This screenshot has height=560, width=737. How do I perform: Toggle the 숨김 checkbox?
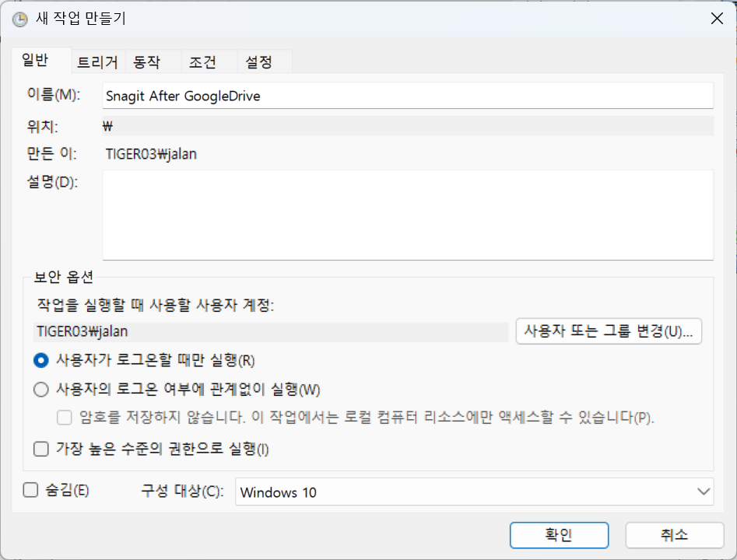31,491
